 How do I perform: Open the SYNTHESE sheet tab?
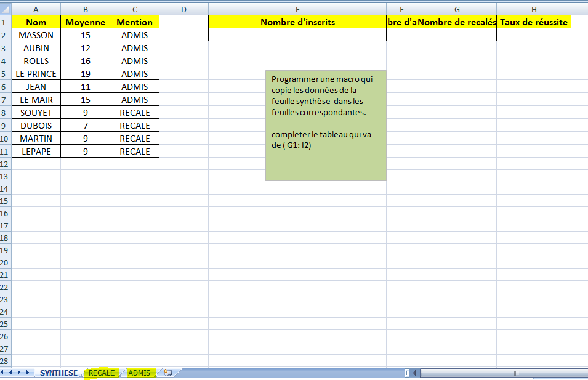(x=58, y=373)
